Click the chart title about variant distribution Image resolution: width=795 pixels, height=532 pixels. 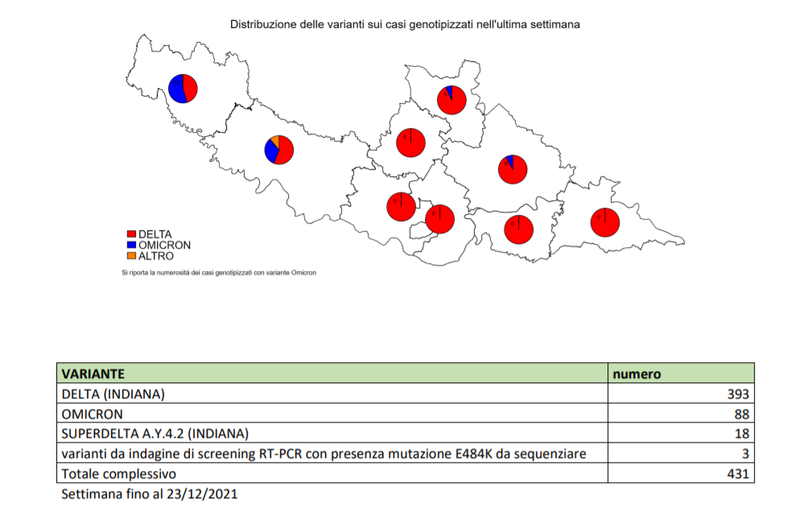pos(406,25)
